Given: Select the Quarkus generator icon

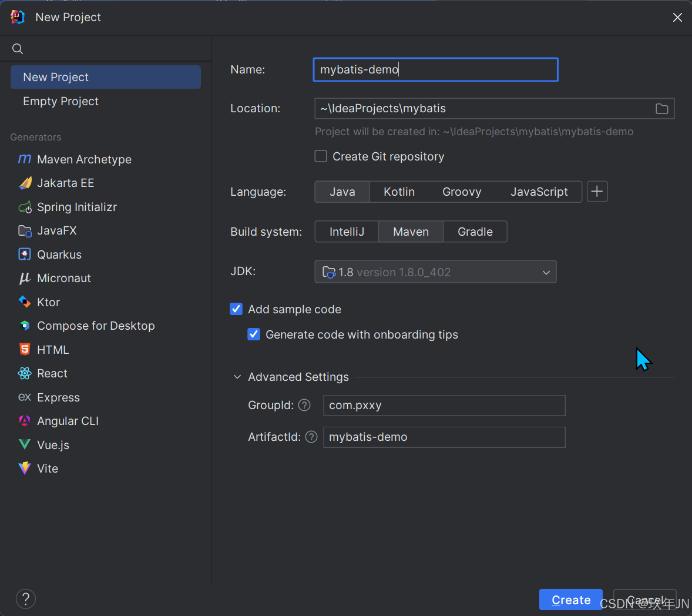Looking at the screenshot, I should click(x=25, y=255).
